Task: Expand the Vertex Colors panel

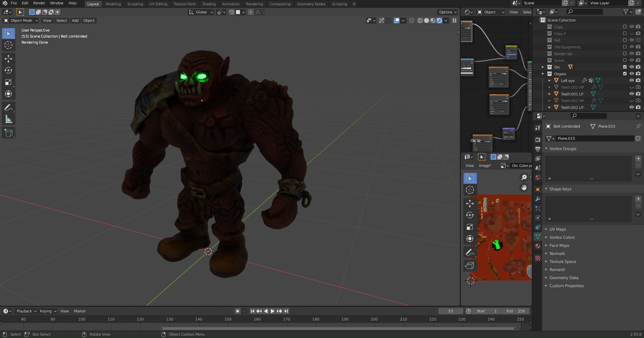Action: pos(562,238)
